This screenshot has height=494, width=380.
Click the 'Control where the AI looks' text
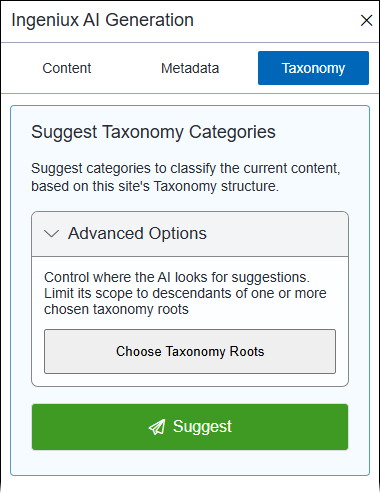177,277
